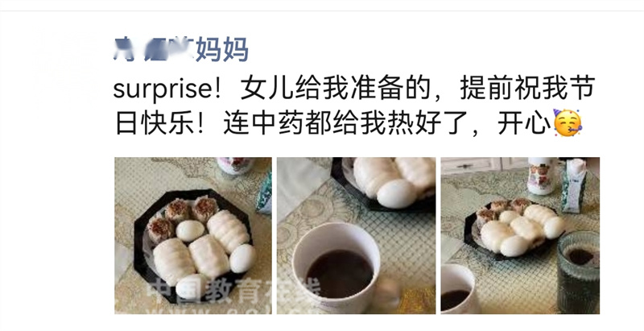This screenshot has height=331, width=644.
Task: Click the center egg on first photo's plate
Action: click(190, 231)
